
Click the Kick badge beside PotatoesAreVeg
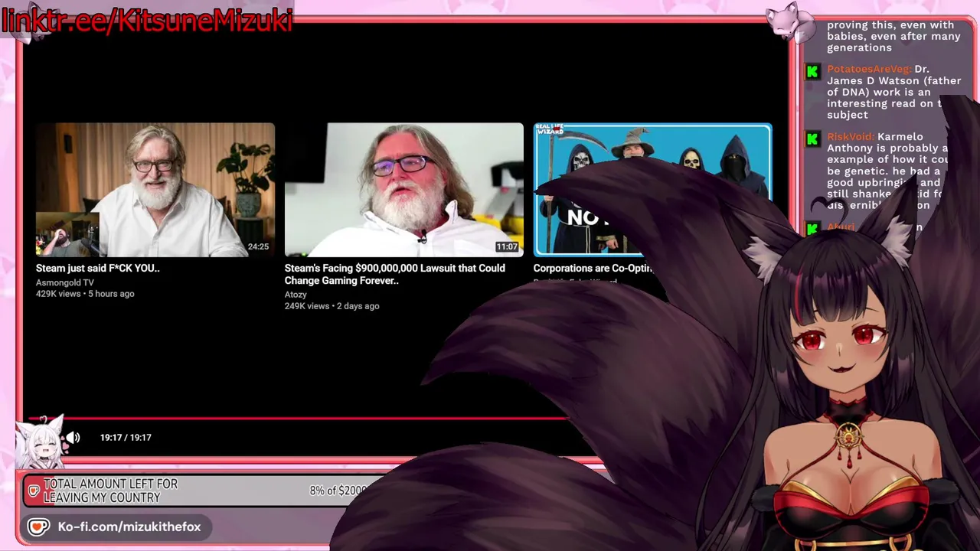pyautogui.click(x=813, y=71)
